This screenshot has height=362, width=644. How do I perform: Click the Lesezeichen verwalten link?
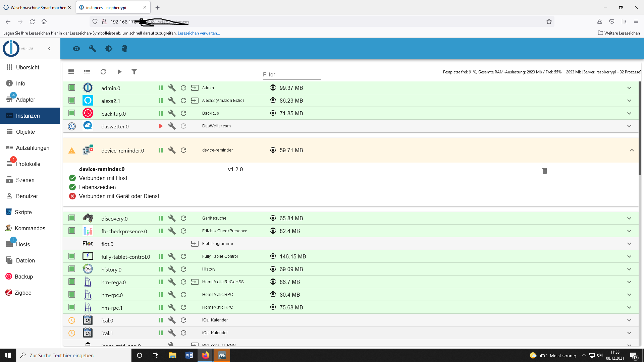click(199, 33)
